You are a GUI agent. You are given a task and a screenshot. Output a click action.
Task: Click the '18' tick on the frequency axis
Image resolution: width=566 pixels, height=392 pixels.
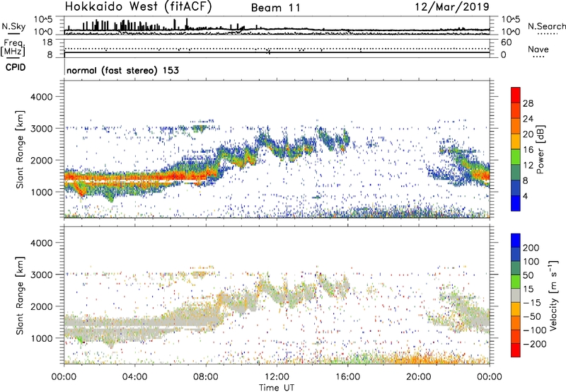[47, 42]
